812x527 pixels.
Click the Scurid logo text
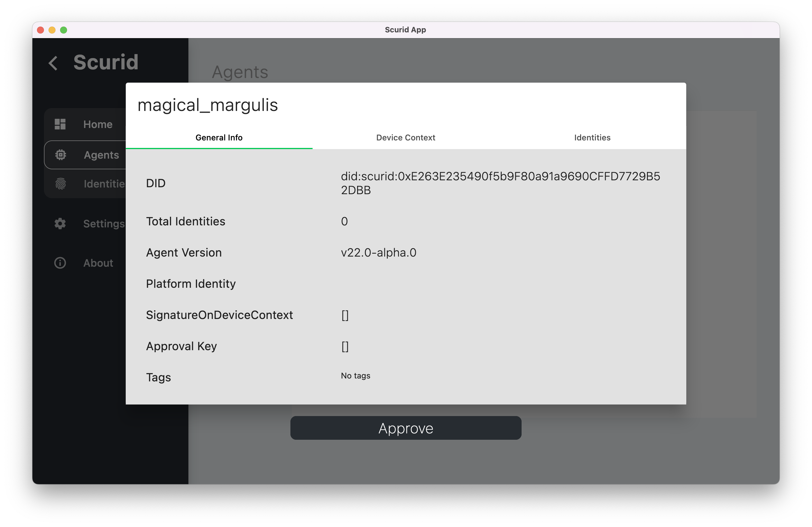point(106,62)
